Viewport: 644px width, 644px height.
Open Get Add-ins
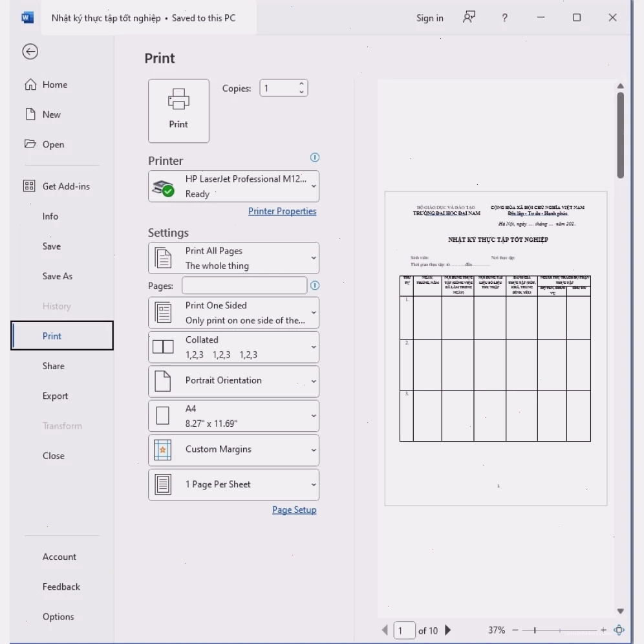(x=61, y=186)
